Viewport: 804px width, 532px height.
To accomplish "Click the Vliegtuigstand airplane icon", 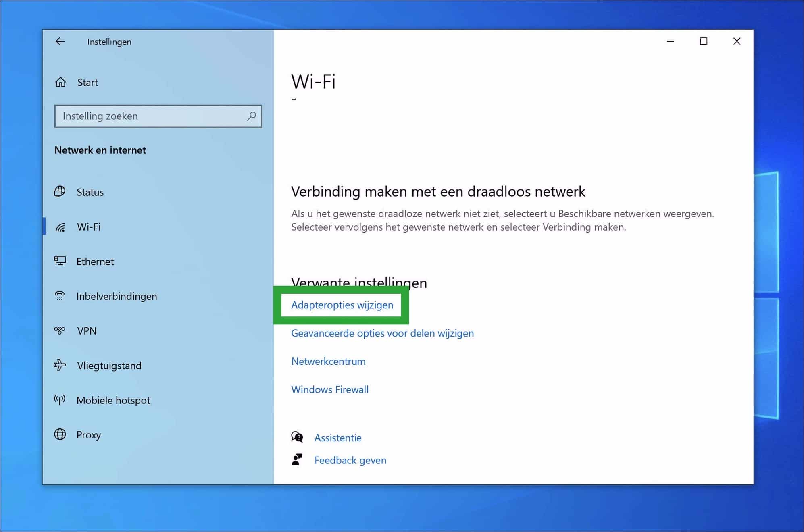I will click(60, 365).
